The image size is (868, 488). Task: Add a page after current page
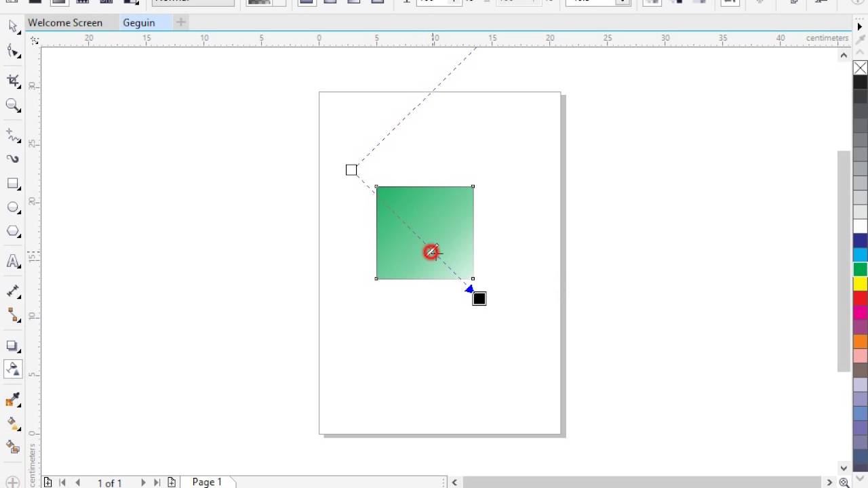click(172, 483)
